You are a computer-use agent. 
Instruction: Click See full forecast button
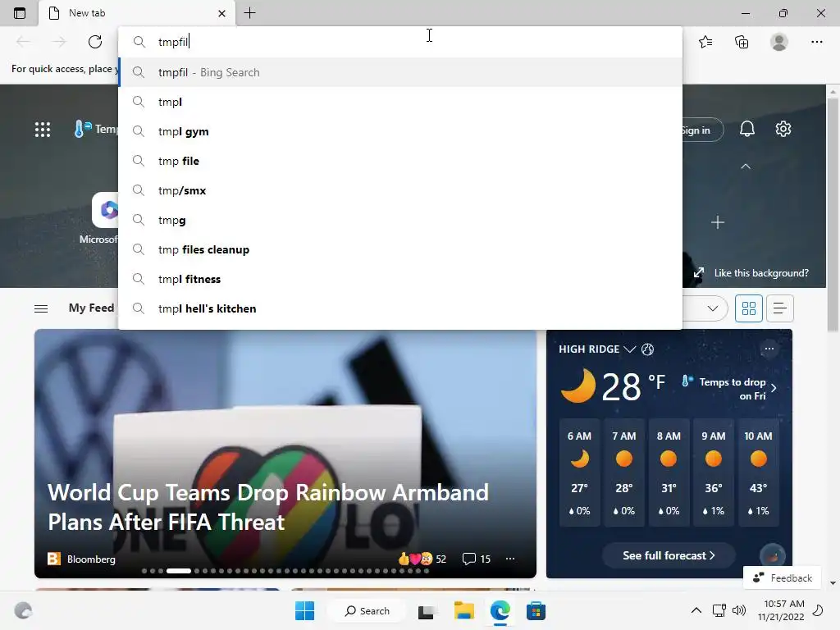(x=668, y=555)
